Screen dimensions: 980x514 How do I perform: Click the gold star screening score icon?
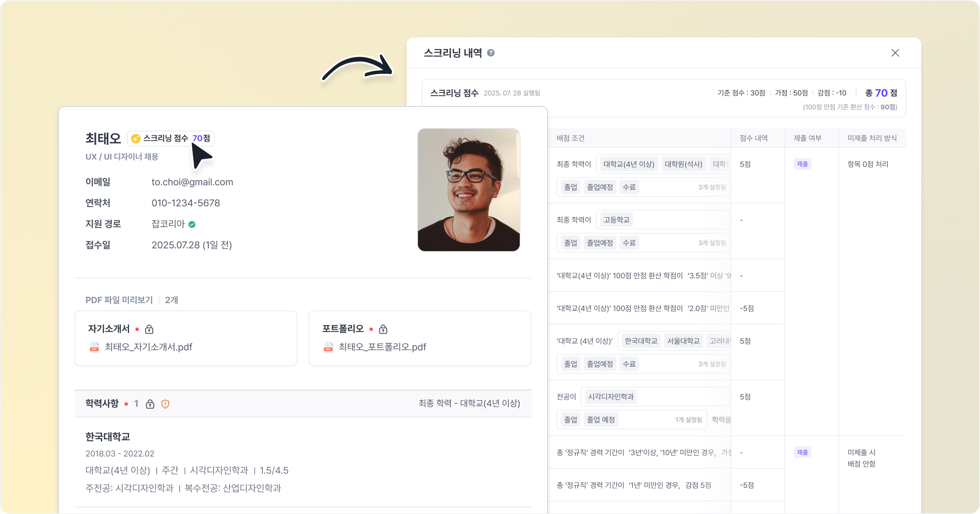pos(136,139)
